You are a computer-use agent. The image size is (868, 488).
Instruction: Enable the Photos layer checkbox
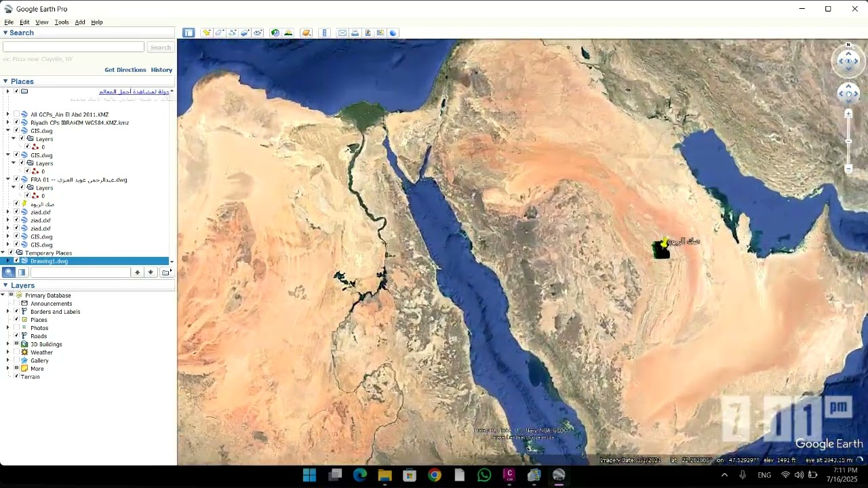[x=16, y=328]
